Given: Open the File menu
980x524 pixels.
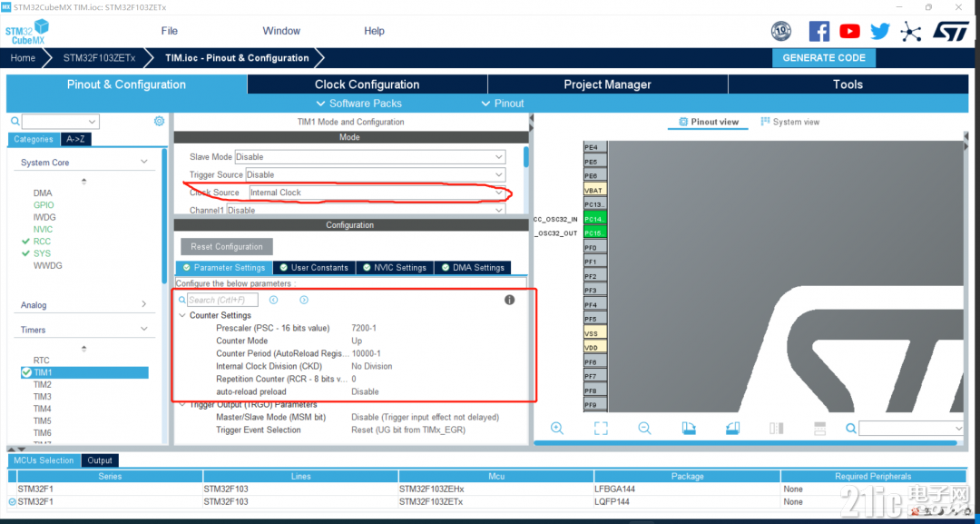Looking at the screenshot, I should click(x=170, y=31).
